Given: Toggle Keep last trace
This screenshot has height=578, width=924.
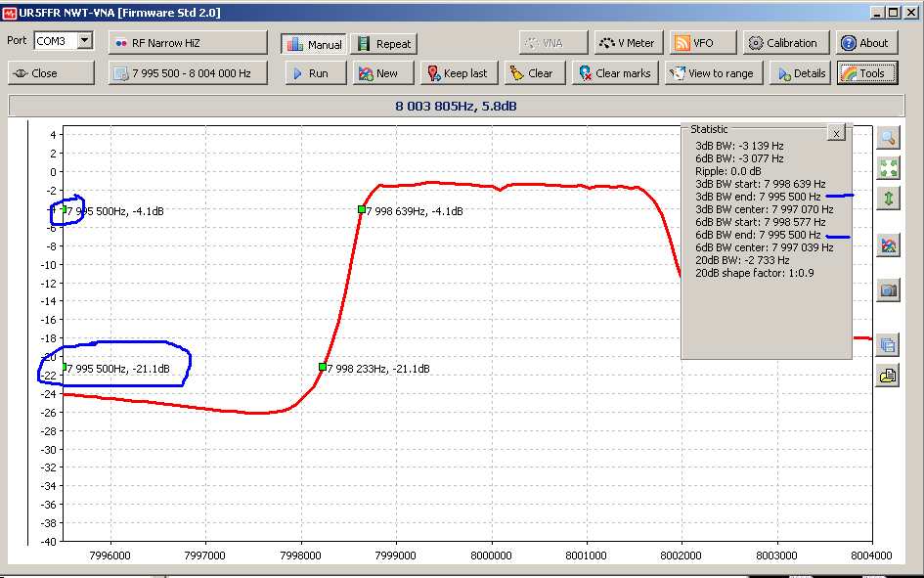Looking at the screenshot, I should (457, 73).
